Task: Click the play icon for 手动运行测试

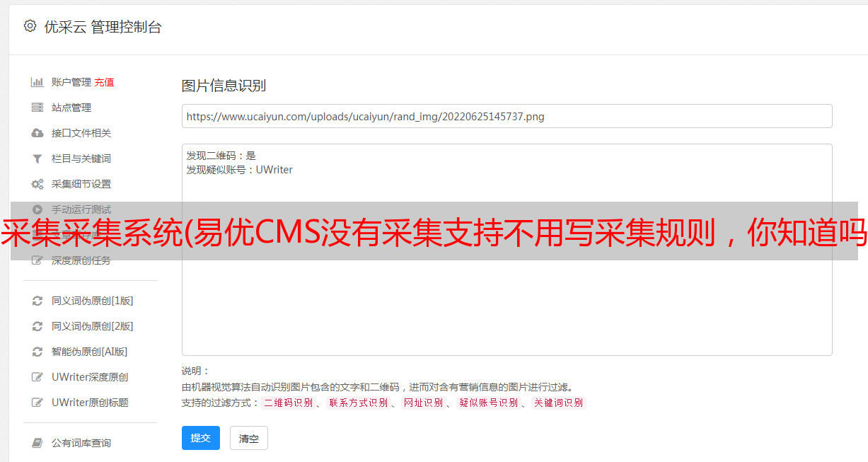Action: pyautogui.click(x=37, y=209)
